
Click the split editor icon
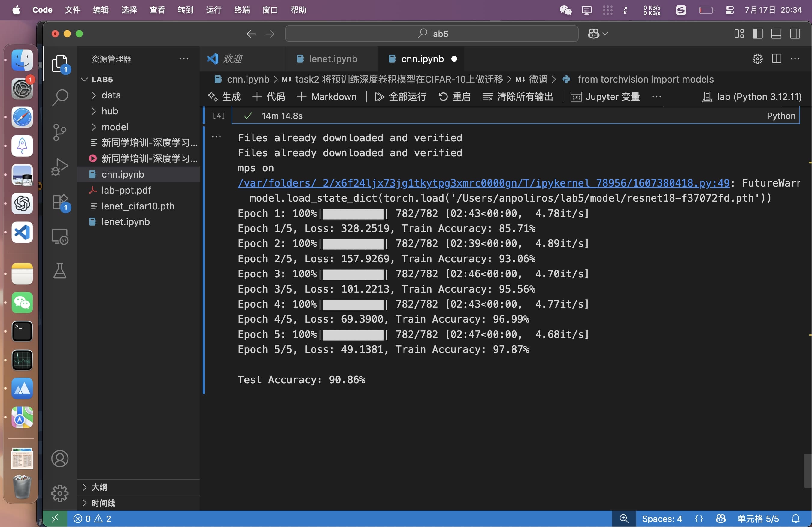pos(776,59)
